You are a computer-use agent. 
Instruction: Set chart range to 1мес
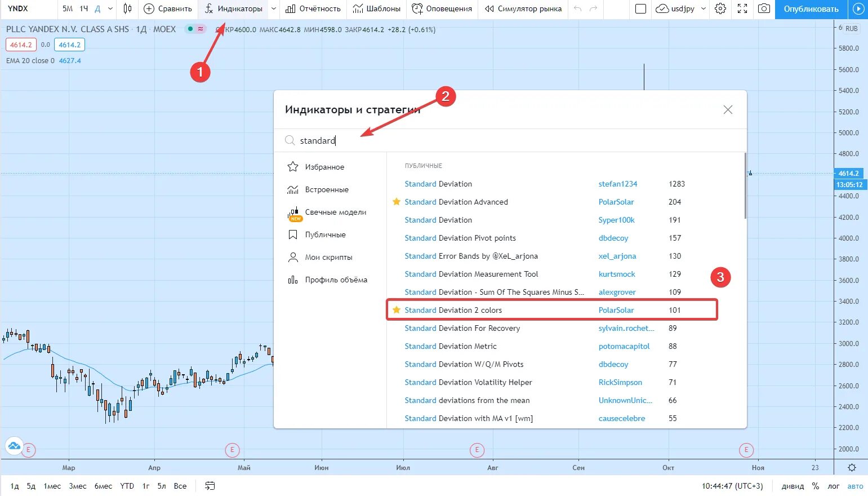point(52,486)
